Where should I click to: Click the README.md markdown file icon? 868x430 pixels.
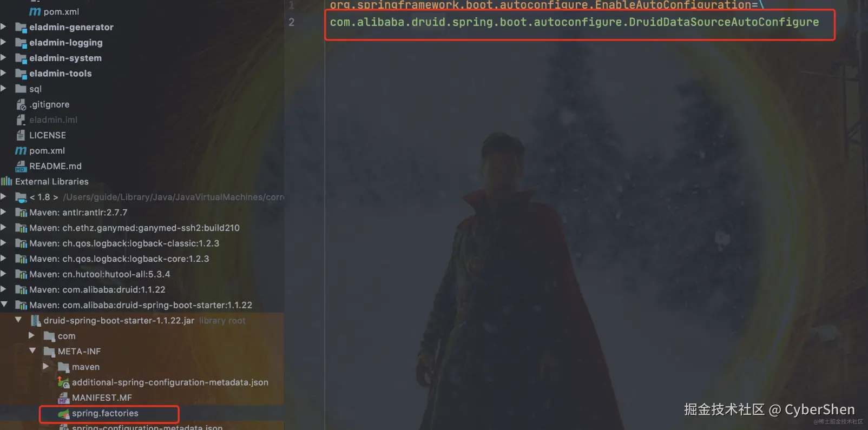pos(21,166)
